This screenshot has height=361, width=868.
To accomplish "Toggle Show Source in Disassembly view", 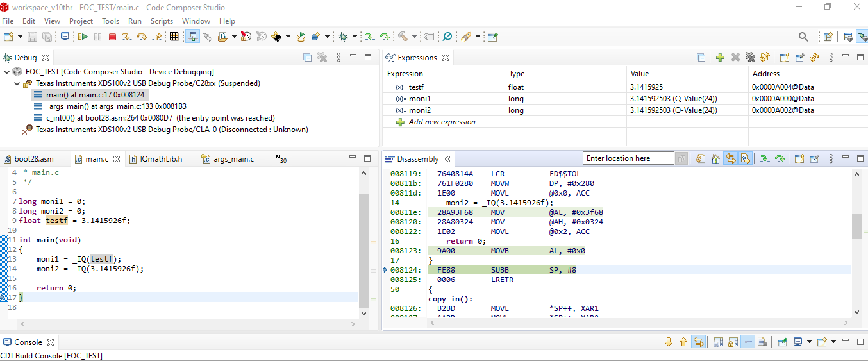I will tap(745, 159).
